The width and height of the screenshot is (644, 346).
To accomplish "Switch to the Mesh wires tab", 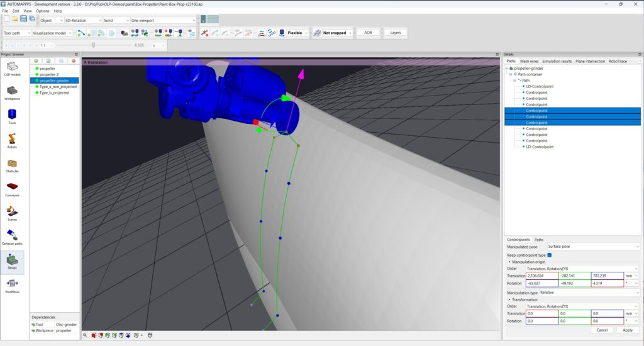I will [529, 61].
